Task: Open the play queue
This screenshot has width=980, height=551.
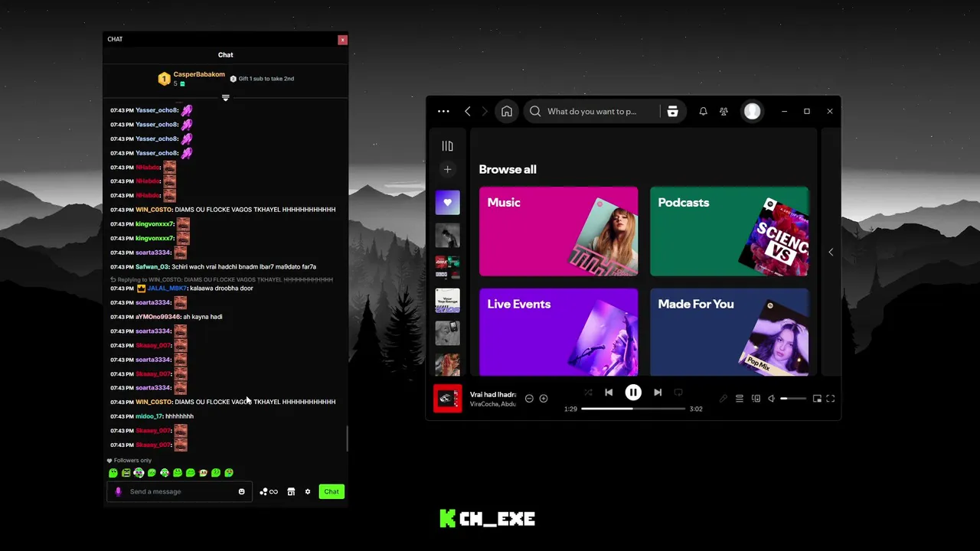Action: click(x=740, y=399)
